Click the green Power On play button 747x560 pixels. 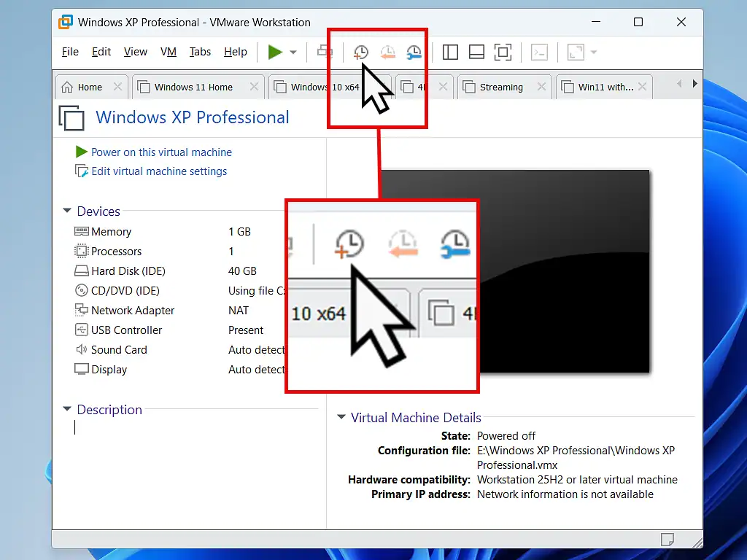275,52
